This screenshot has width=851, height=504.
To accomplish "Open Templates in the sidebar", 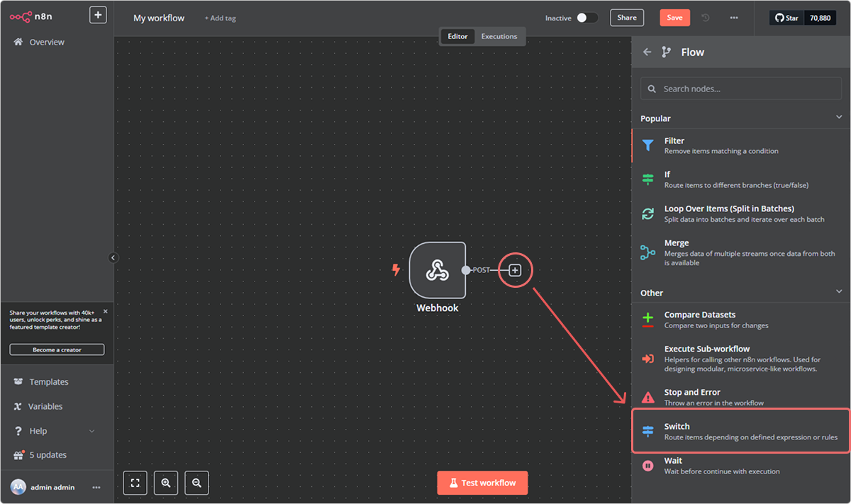I will (49, 382).
